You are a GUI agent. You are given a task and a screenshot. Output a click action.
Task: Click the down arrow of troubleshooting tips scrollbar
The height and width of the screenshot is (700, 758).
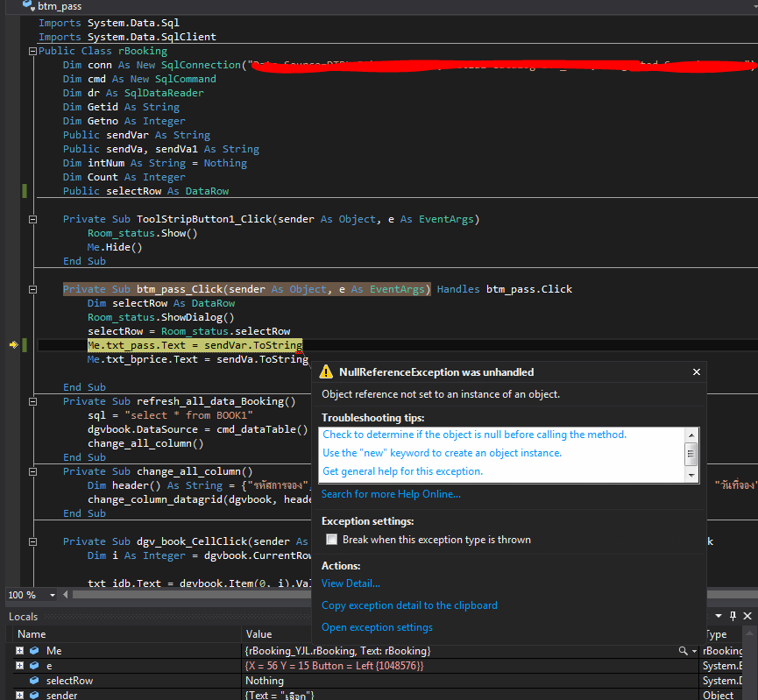coord(691,475)
